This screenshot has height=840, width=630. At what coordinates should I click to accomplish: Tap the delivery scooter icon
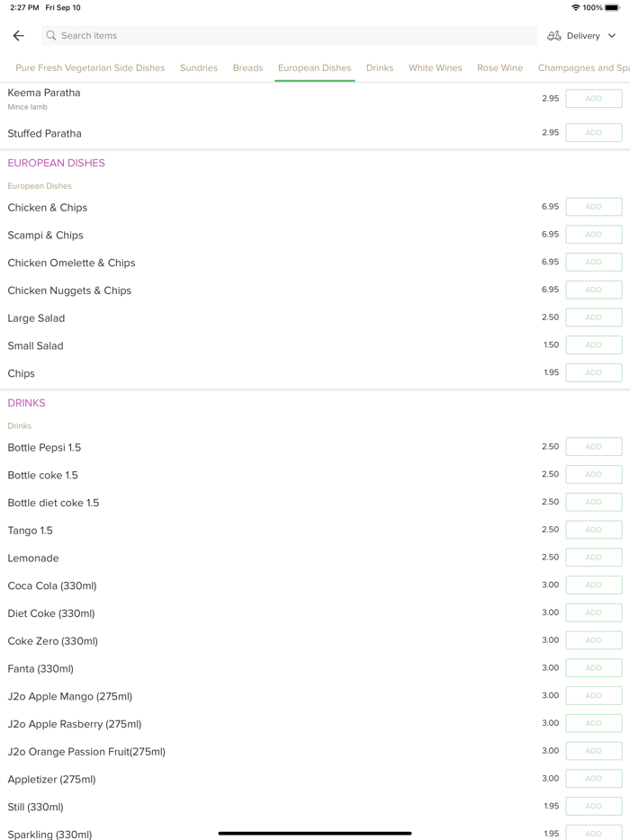tap(554, 36)
